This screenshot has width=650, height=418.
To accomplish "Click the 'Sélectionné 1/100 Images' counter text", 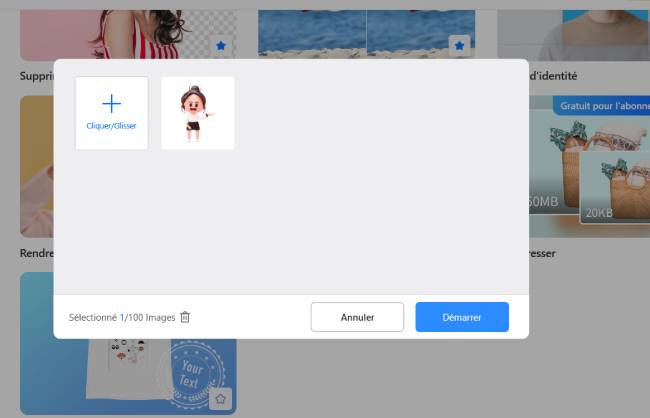I will (x=121, y=317).
